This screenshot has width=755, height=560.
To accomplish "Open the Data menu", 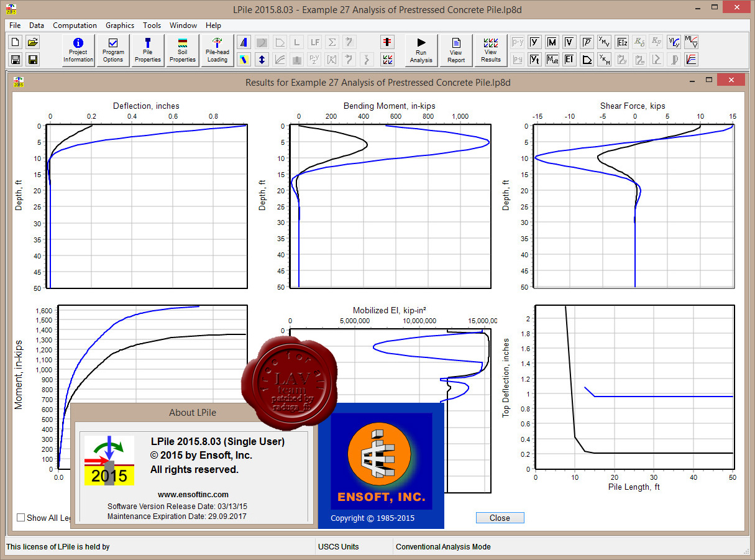I will tap(37, 25).
